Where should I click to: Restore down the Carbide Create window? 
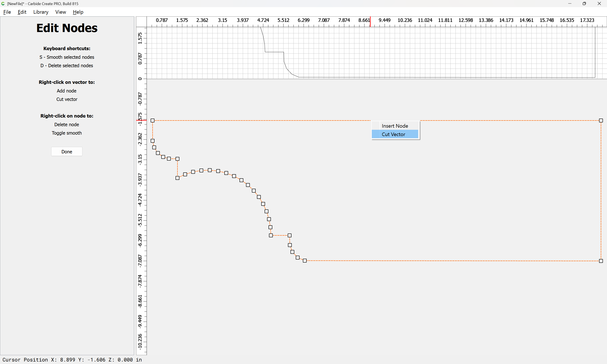[584, 3]
